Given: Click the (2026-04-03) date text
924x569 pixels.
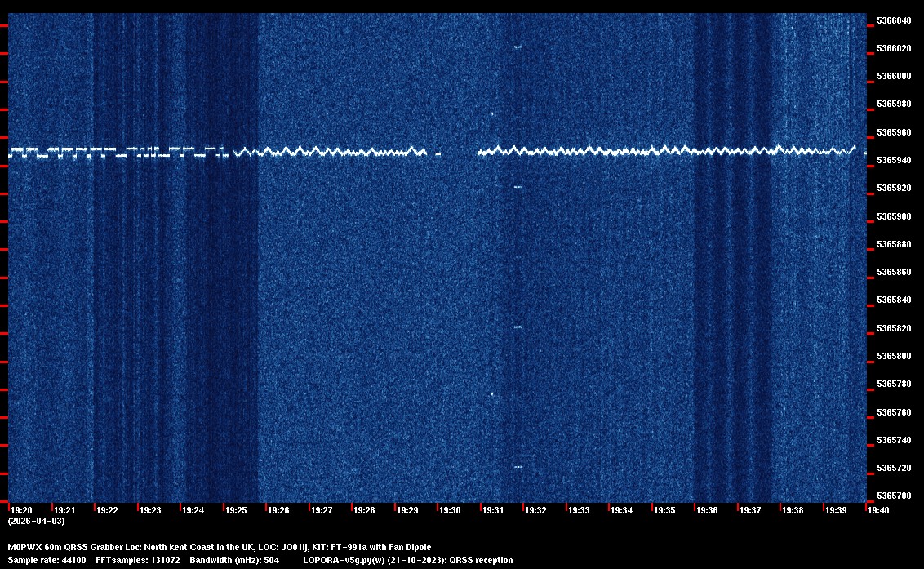Looking at the screenshot, I should coord(36,521).
